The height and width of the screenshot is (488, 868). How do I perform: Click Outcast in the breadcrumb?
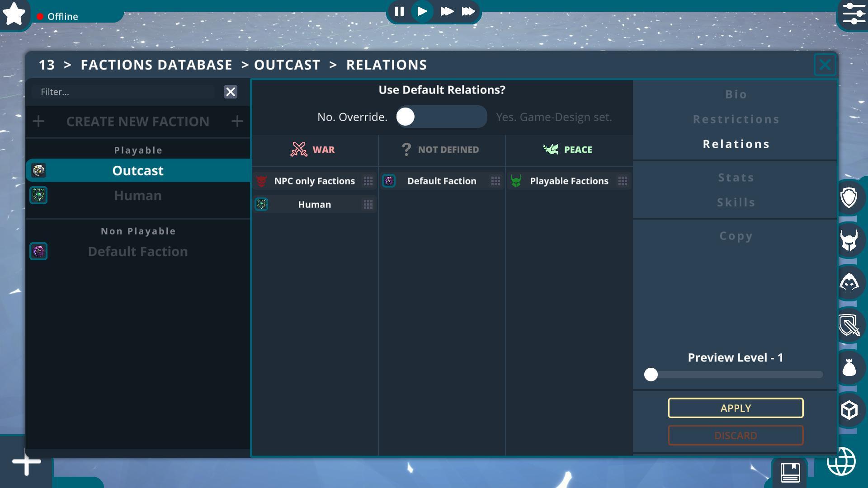point(287,65)
